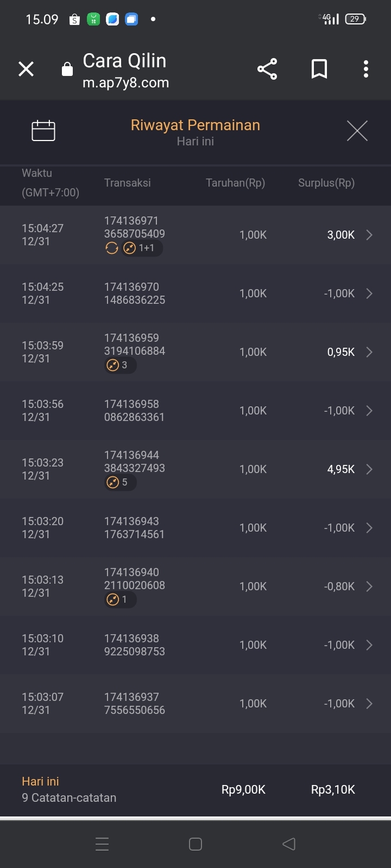Tap the free spin icon in 15:04:27 row

pyautogui.click(x=112, y=248)
